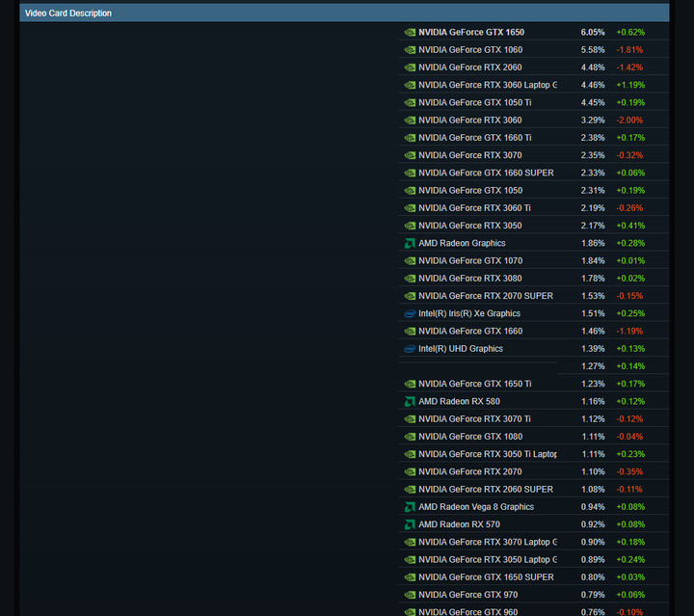The width and height of the screenshot is (694, 616).
Task: Click the 0.76% share value
Action: point(593,612)
